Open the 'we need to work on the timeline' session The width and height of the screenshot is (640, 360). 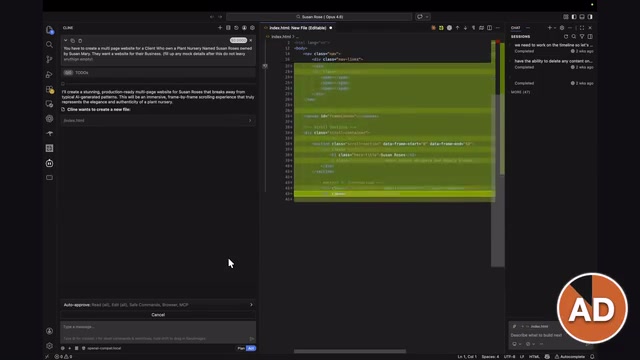pyautogui.click(x=553, y=48)
